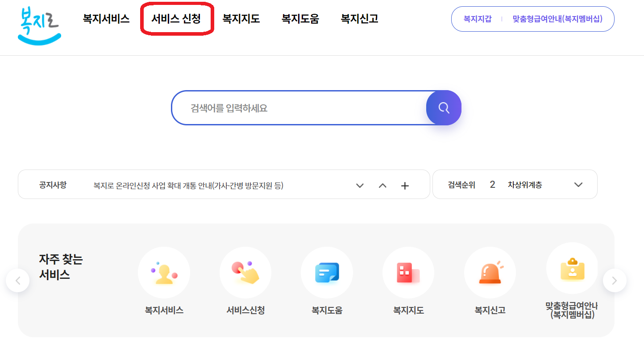Click the 복지도움 speech bubble icon
644x352 pixels.
[x=327, y=272]
